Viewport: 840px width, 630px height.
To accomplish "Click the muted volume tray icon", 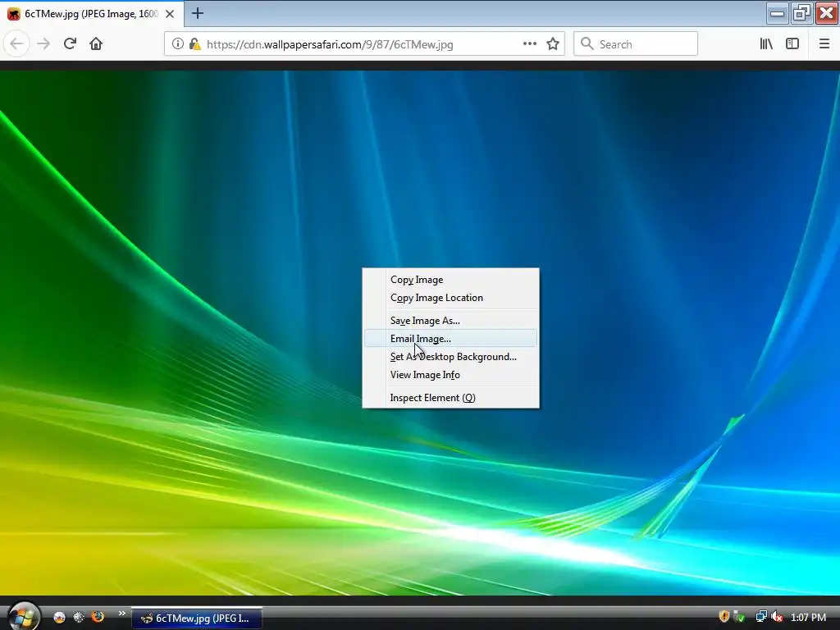I will (776, 617).
